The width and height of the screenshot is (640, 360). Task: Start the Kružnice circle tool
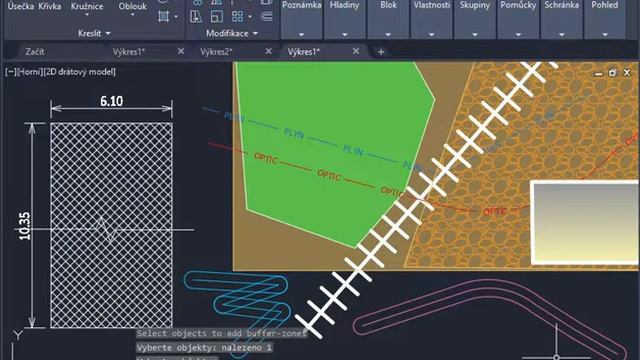pos(87,6)
